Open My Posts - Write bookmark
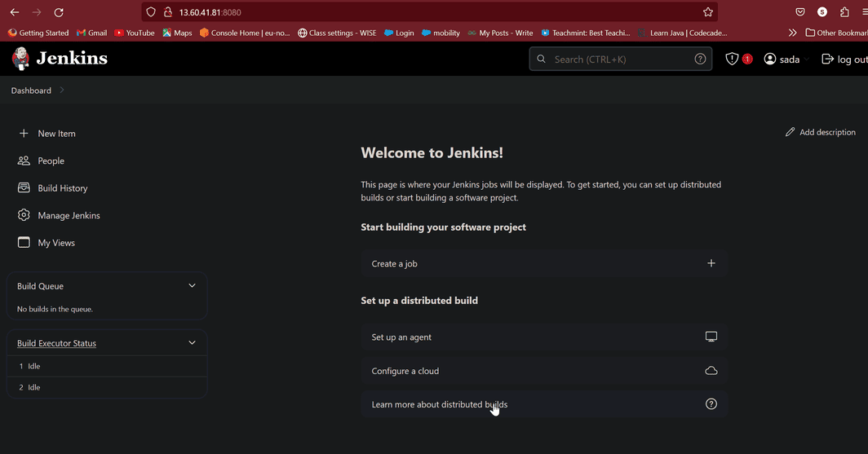The width and height of the screenshot is (868, 454). pyautogui.click(x=500, y=33)
